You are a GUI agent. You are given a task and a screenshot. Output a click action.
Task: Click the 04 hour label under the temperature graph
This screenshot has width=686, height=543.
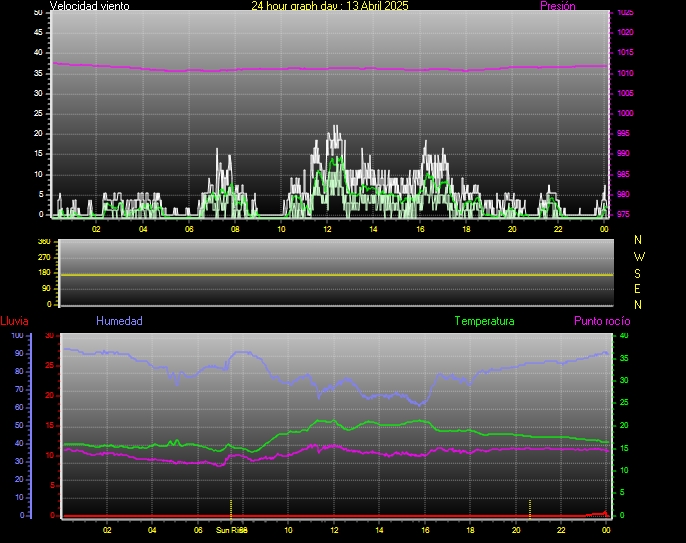click(152, 530)
